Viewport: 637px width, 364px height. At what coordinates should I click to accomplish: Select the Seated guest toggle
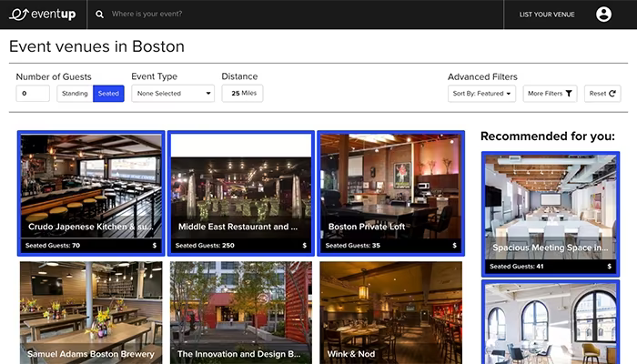108,94
